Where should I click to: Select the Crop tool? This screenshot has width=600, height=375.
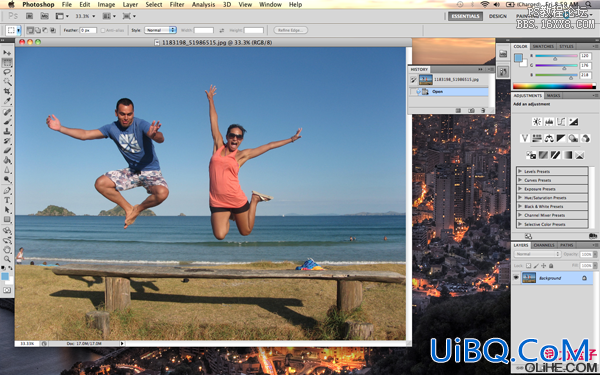(7, 91)
